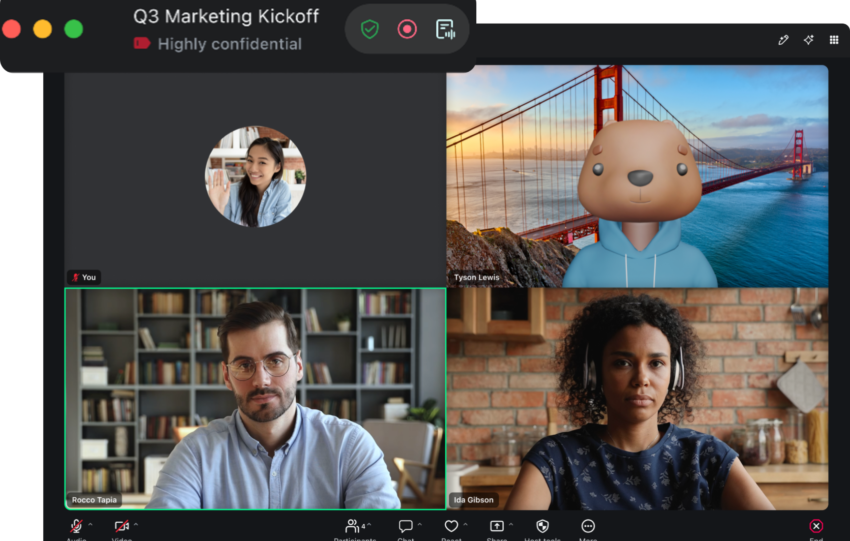Turn on the camera with the Video icon
Screen dimensions: 850x541
tap(121, 525)
